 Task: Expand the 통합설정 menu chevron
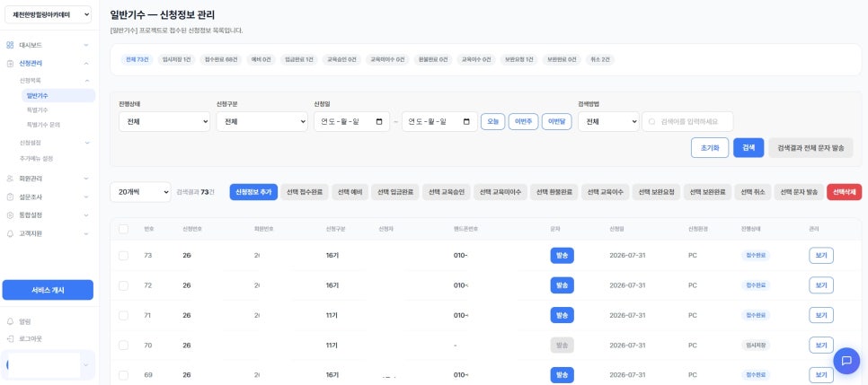point(85,215)
